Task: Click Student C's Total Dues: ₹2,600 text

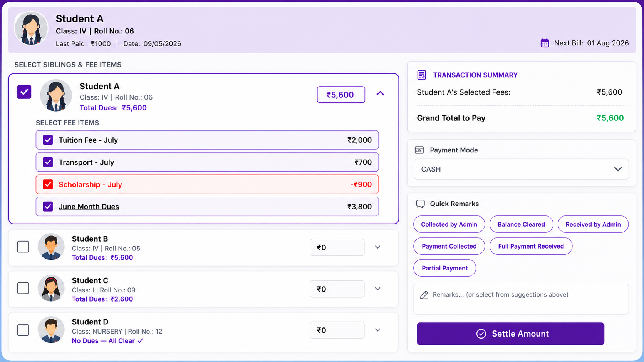Action: (x=102, y=299)
